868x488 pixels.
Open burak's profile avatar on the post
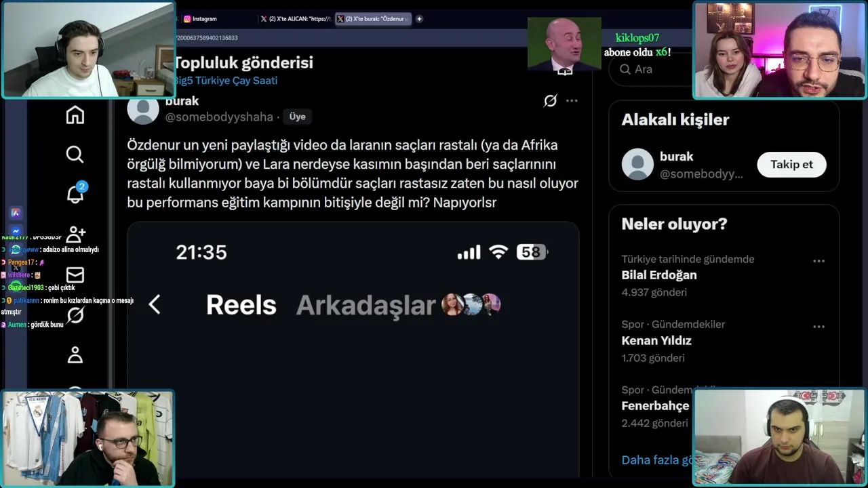click(x=143, y=109)
